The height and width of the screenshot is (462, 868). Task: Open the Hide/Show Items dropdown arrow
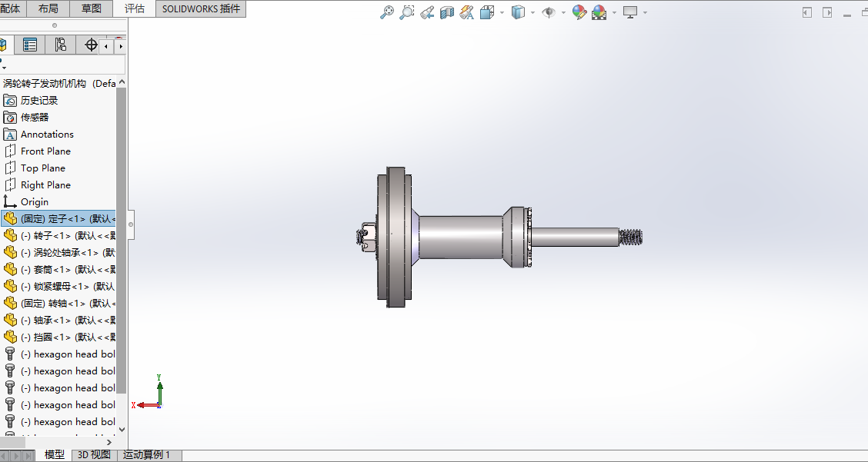point(563,12)
